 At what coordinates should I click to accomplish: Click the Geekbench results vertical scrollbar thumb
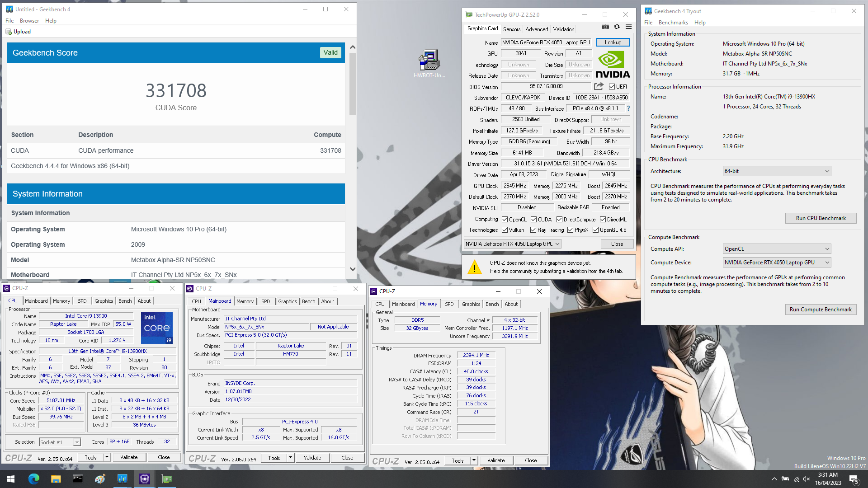coord(353,84)
